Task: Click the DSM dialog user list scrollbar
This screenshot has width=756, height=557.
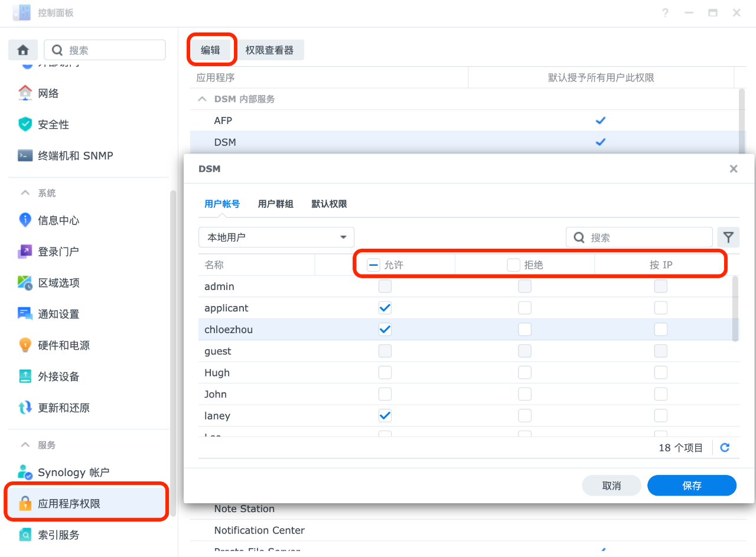Action: coord(735,308)
